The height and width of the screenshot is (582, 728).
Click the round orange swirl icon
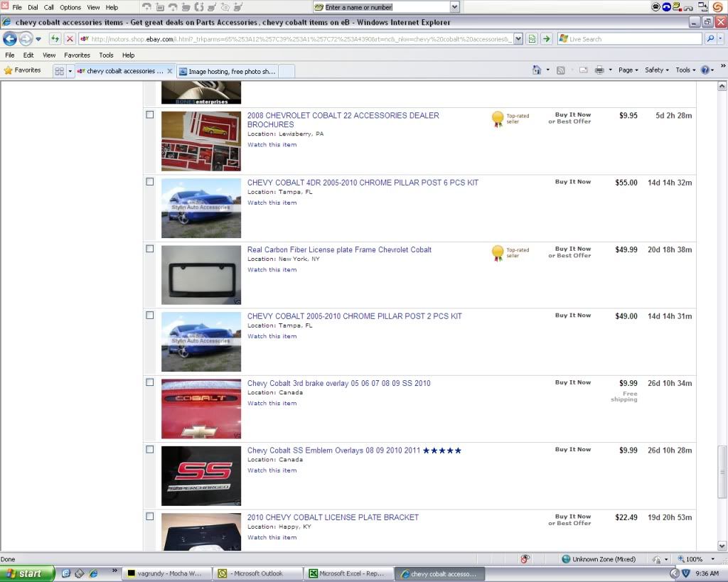coord(718,7)
